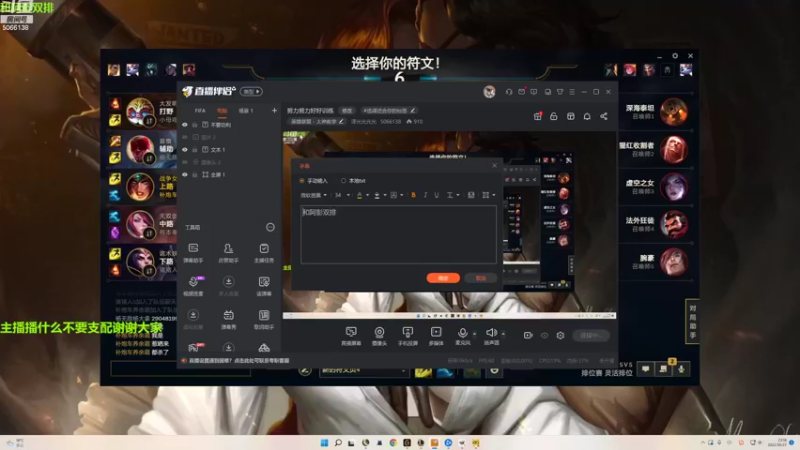Pick the stroke color swatch in the text toolbar
Image resolution: width=800 pixels, height=450 pixels.
pos(377,195)
